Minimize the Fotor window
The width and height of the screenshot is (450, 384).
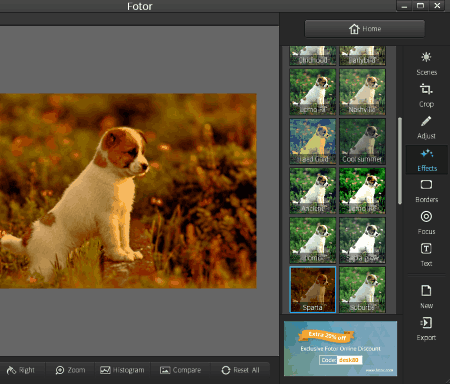click(x=404, y=6)
